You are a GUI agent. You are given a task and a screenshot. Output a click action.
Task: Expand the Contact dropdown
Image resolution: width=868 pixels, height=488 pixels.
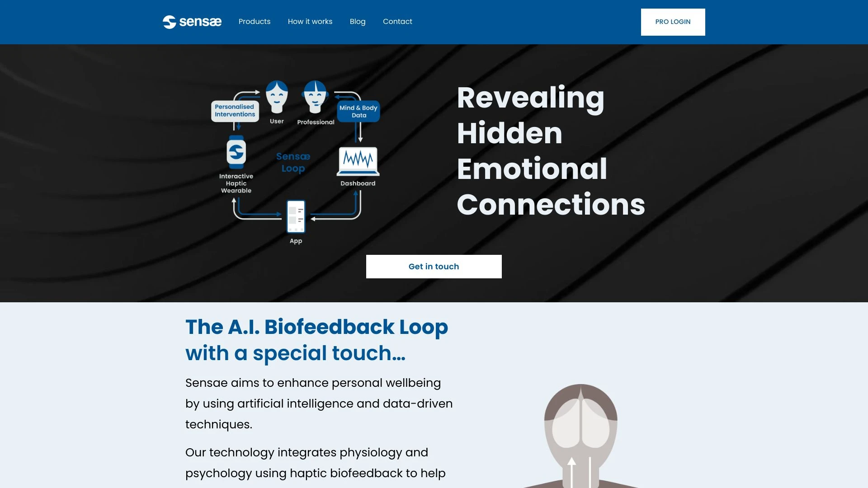coord(397,21)
